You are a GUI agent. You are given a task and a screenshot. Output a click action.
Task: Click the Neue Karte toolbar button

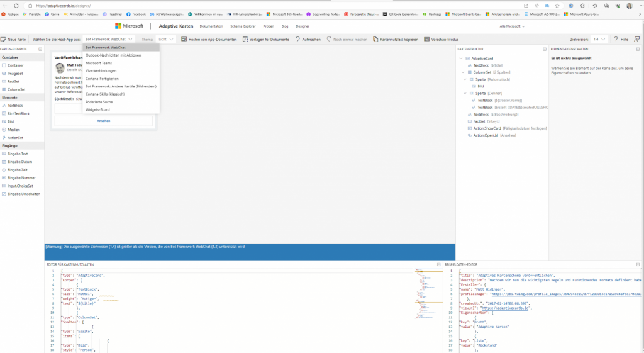[14, 40]
